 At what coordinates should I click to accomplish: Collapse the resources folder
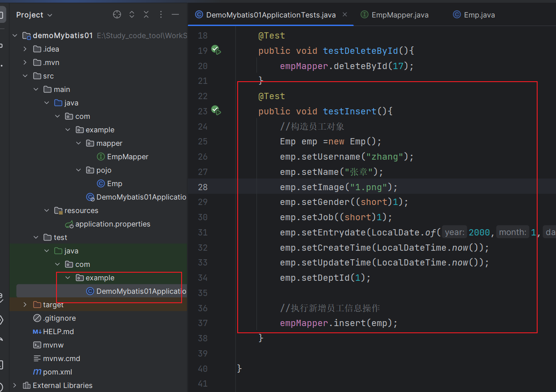(47, 210)
